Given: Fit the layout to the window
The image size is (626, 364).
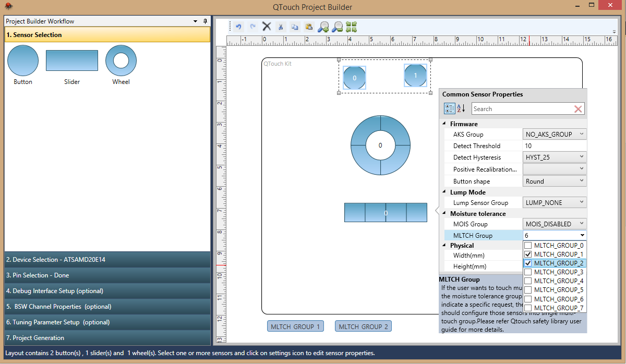Looking at the screenshot, I should coord(352,27).
